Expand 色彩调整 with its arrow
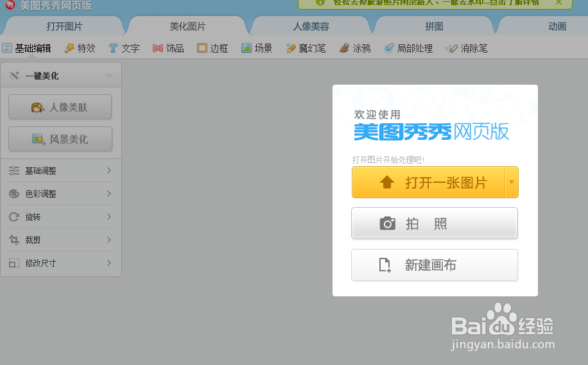 (x=109, y=194)
